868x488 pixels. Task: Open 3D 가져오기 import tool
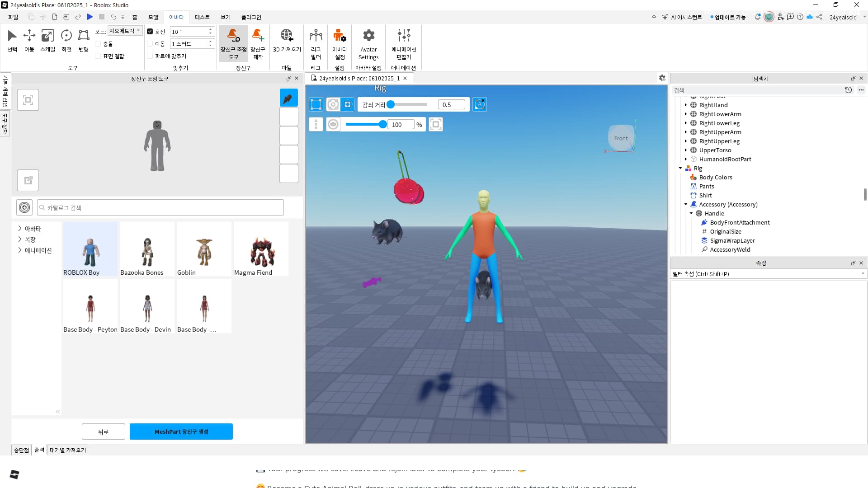(287, 40)
